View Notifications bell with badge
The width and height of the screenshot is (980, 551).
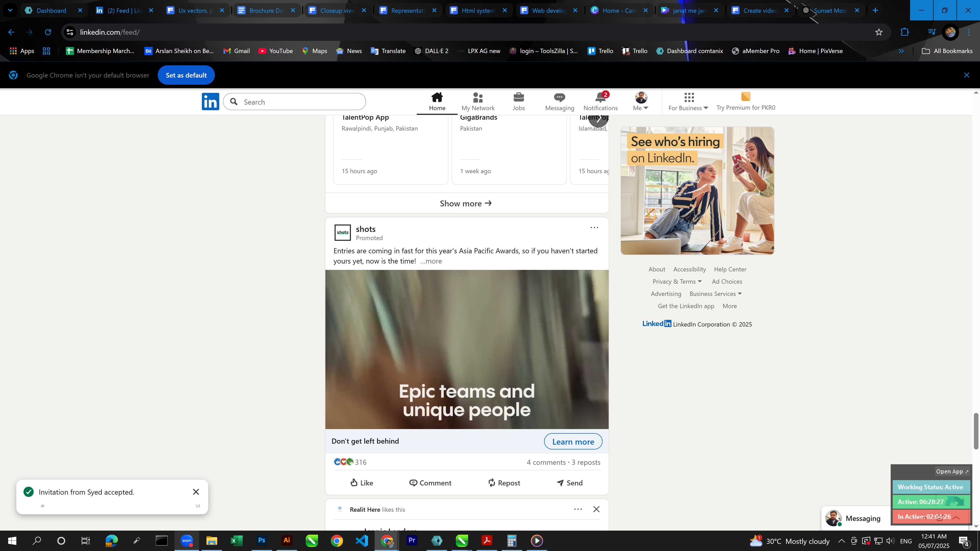[600, 102]
